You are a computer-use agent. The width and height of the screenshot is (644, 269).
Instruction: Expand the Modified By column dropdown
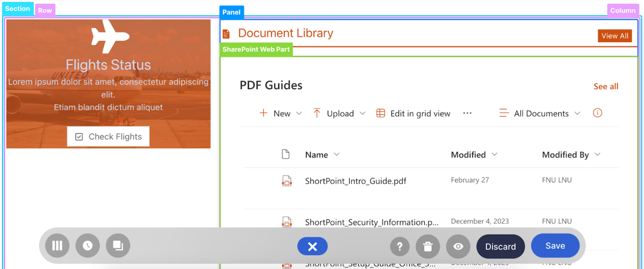click(598, 154)
